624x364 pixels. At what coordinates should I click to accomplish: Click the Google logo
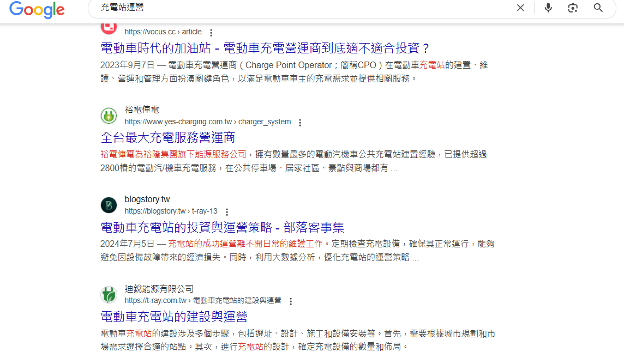(x=37, y=10)
